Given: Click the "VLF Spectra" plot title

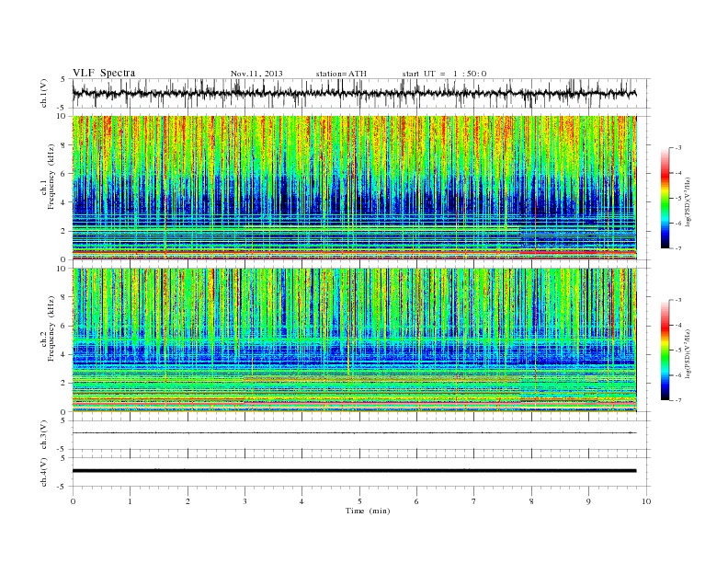Looking at the screenshot, I should (104, 73).
